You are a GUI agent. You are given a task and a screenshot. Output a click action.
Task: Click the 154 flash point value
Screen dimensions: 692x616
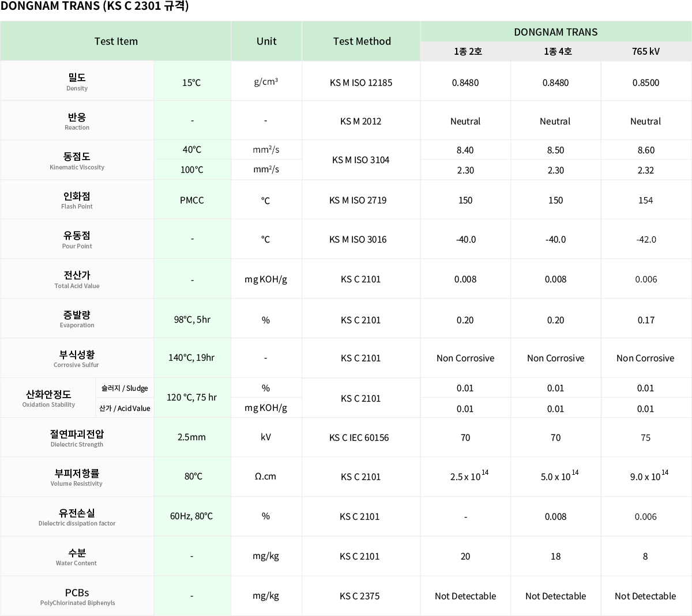[x=646, y=200]
